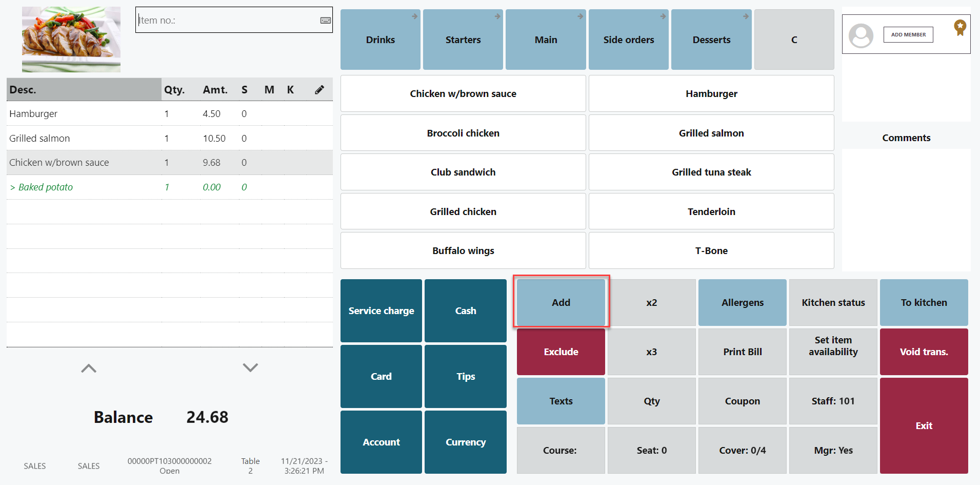Click the food dish thumbnail image

71,39
